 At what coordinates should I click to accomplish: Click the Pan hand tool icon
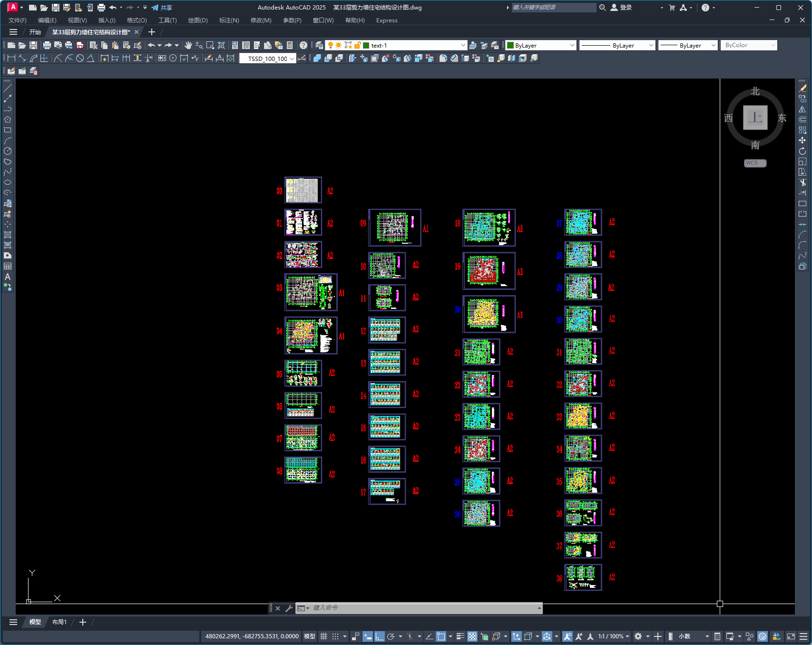[x=188, y=45]
